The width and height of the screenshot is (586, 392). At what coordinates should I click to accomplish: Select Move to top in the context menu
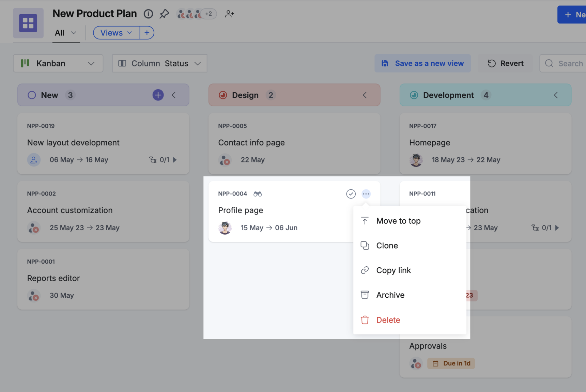coord(398,221)
